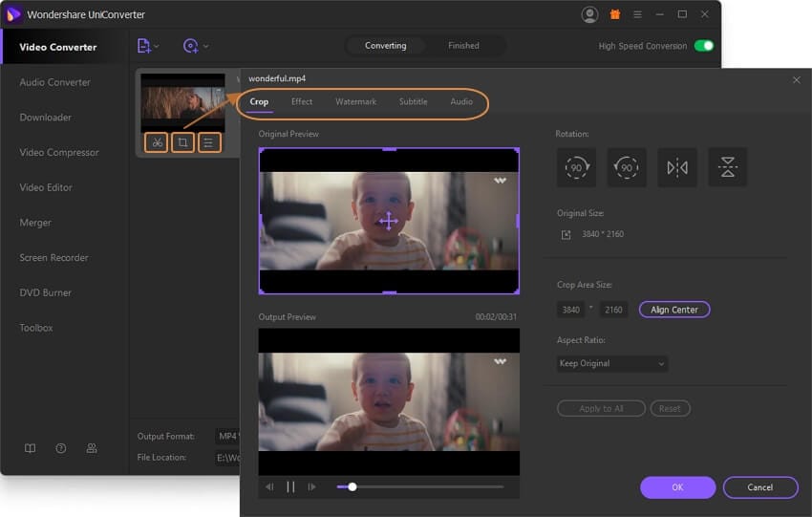
Task: Click the right-middle crop handle
Action: click(x=518, y=221)
